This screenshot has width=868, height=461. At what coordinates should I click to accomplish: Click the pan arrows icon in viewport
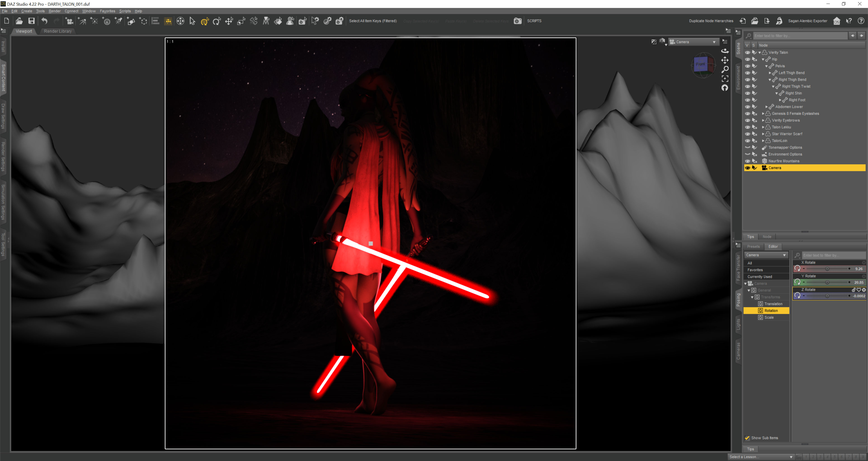tap(725, 60)
